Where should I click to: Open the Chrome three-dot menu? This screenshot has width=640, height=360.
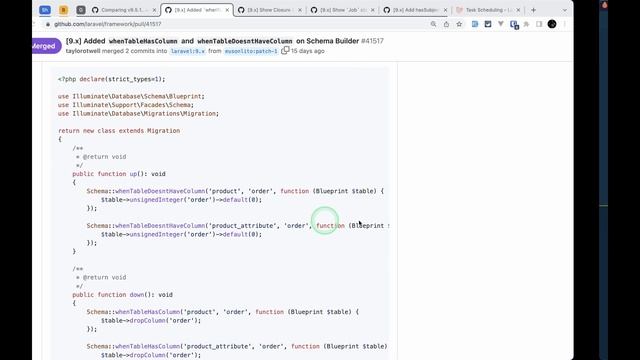pyautogui.click(x=564, y=24)
